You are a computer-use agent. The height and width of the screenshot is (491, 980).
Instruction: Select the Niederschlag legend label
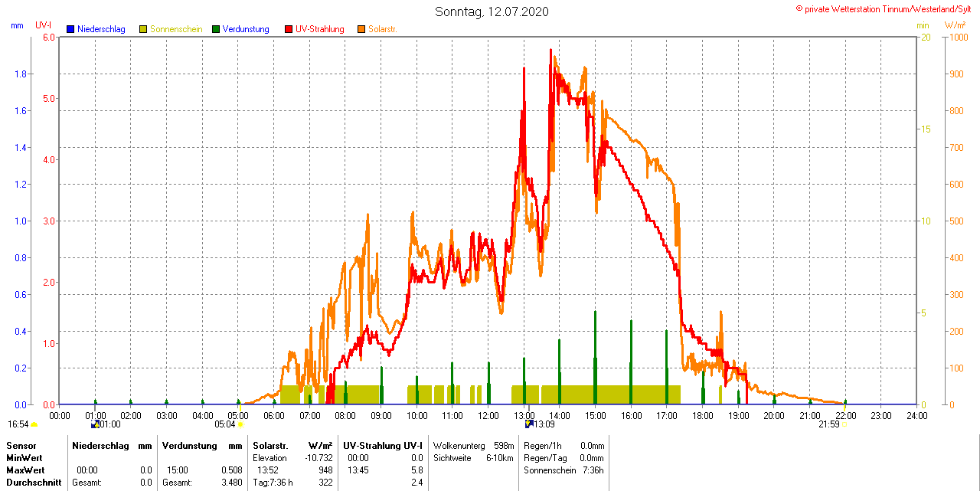tap(101, 29)
